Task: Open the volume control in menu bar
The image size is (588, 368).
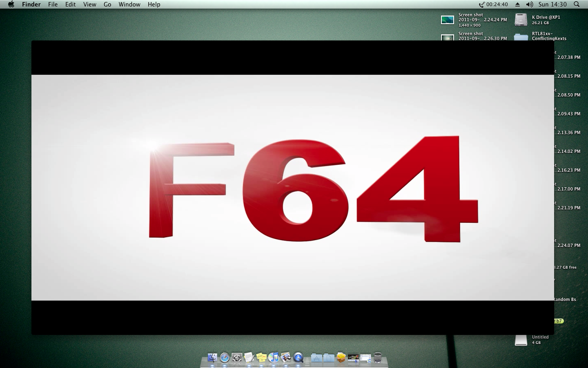Action: point(530,4)
